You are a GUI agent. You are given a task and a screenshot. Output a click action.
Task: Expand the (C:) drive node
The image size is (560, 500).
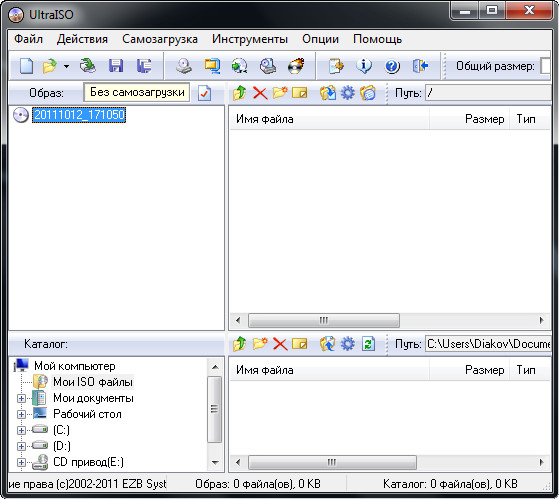(x=21, y=430)
